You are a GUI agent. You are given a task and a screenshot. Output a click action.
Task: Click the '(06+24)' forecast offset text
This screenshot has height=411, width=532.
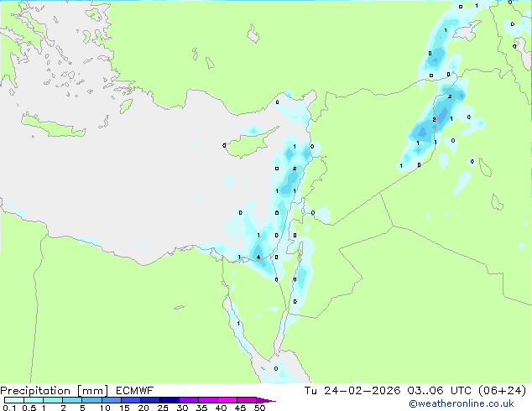[503, 391]
